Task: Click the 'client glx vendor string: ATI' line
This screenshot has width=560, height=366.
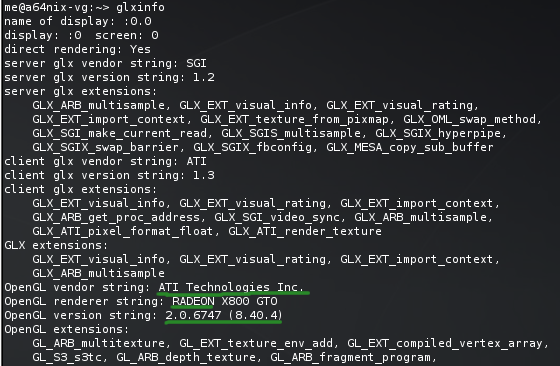Action: click(x=105, y=161)
